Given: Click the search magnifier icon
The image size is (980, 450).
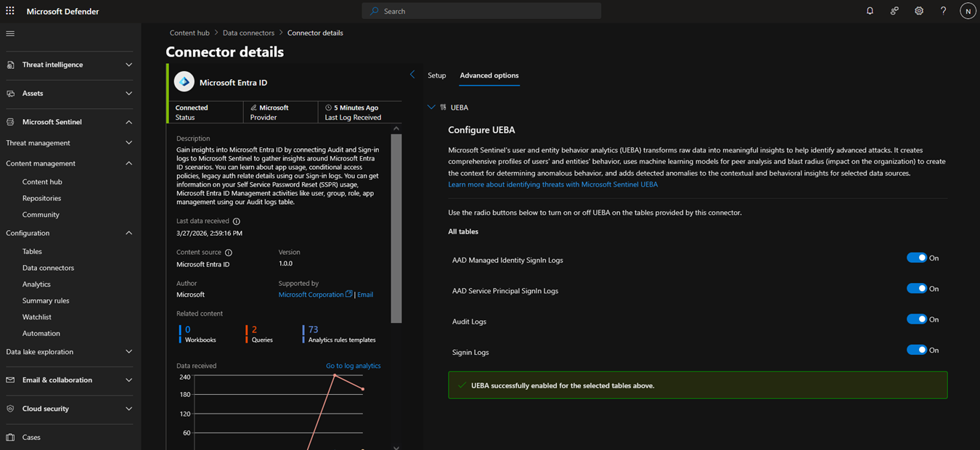Looking at the screenshot, I should [x=375, y=11].
